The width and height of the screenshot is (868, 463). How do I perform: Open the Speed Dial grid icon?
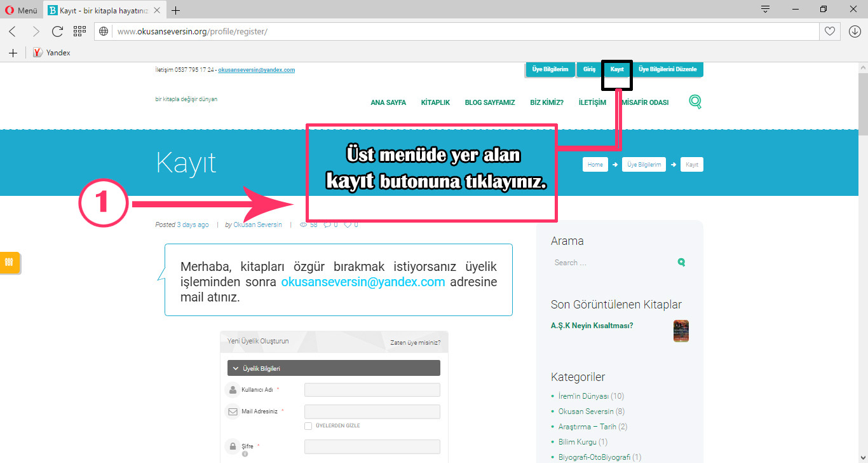79,31
